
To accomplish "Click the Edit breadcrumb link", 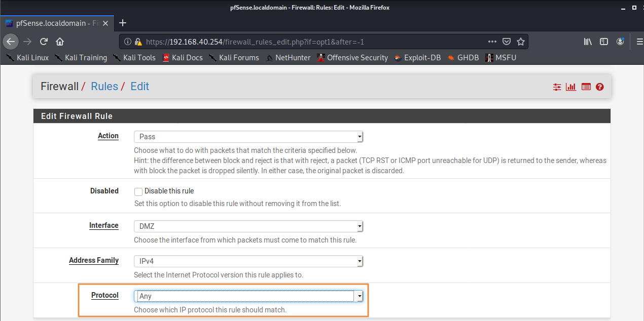I will point(140,86).
